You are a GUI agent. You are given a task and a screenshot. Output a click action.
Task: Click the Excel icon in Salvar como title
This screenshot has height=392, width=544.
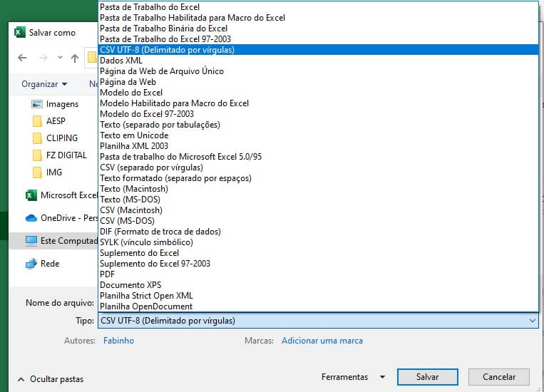(x=19, y=32)
